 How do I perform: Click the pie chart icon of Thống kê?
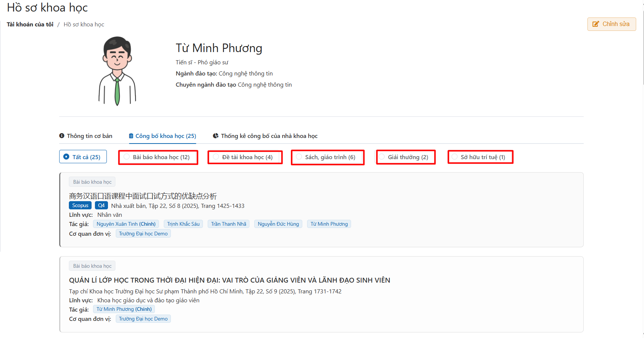tap(216, 136)
